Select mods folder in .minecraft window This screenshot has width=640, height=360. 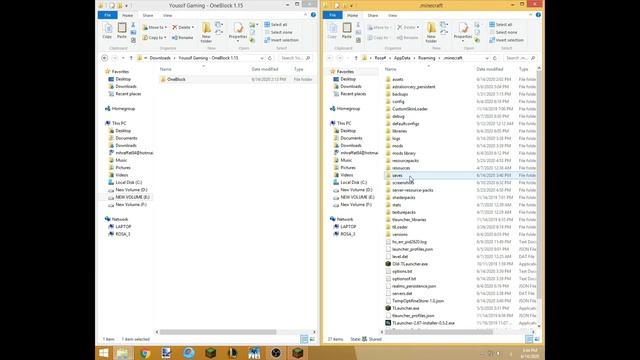[x=398, y=146]
